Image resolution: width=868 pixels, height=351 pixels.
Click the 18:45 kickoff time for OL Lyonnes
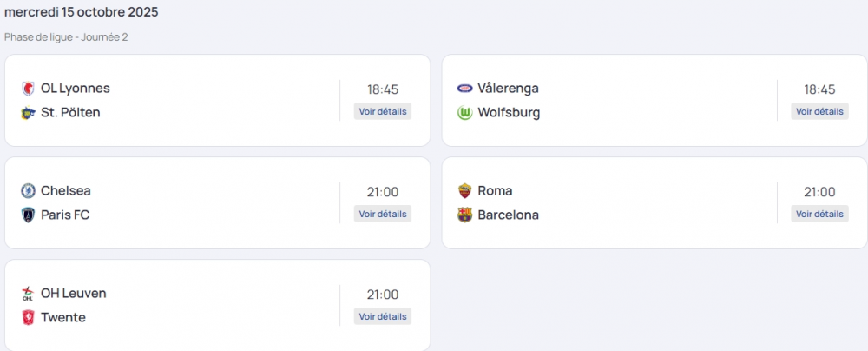pos(383,89)
